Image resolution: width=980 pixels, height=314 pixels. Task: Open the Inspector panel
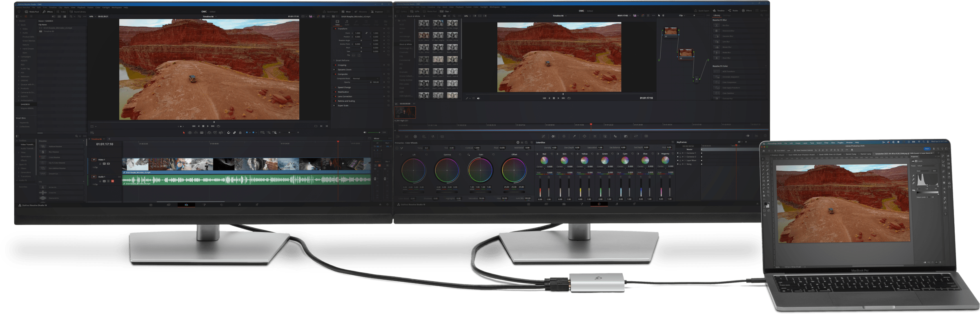click(377, 12)
